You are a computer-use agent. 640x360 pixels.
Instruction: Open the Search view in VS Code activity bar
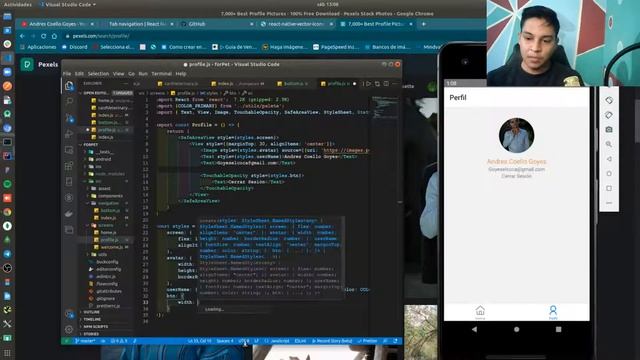pyautogui.click(x=69, y=101)
